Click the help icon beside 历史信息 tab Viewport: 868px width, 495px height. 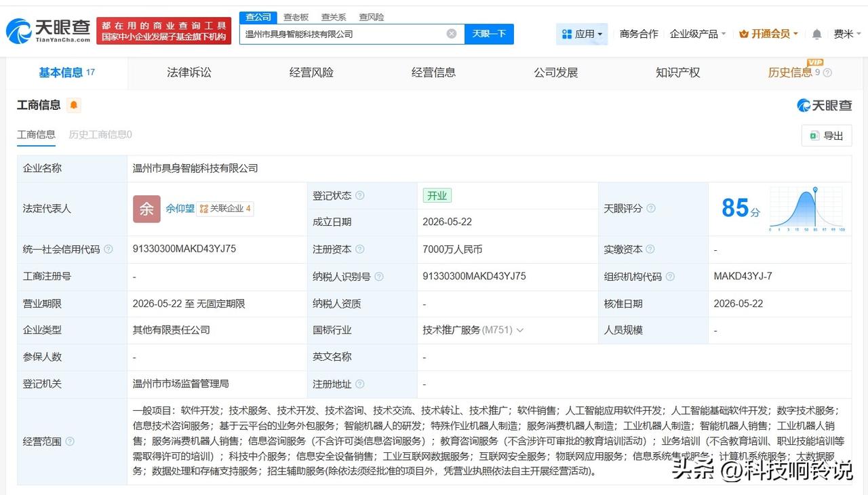tap(827, 73)
